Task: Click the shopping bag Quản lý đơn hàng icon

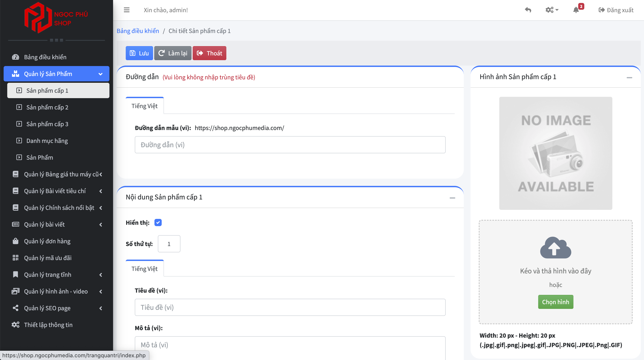Action: click(x=16, y=241)
